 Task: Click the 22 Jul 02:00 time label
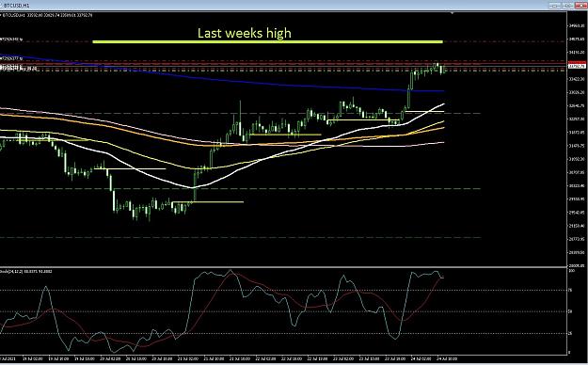pos(265,359)
